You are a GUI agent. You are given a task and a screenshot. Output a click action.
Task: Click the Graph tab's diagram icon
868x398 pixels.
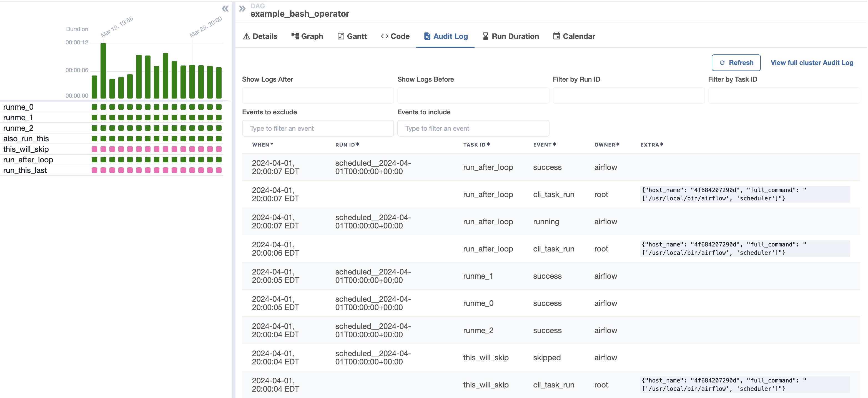coord(295,36)
